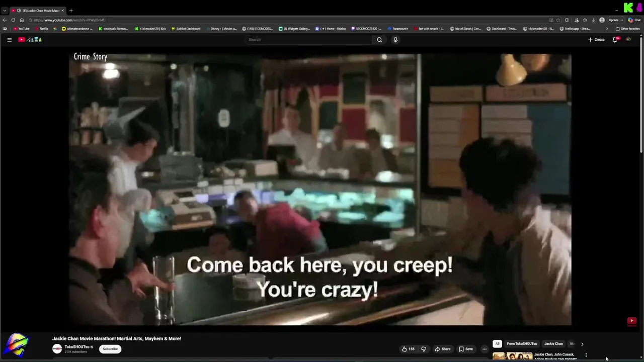Open the ultimatecardzone bookmark
Screen dimensions: 644x362
(77, 29)
